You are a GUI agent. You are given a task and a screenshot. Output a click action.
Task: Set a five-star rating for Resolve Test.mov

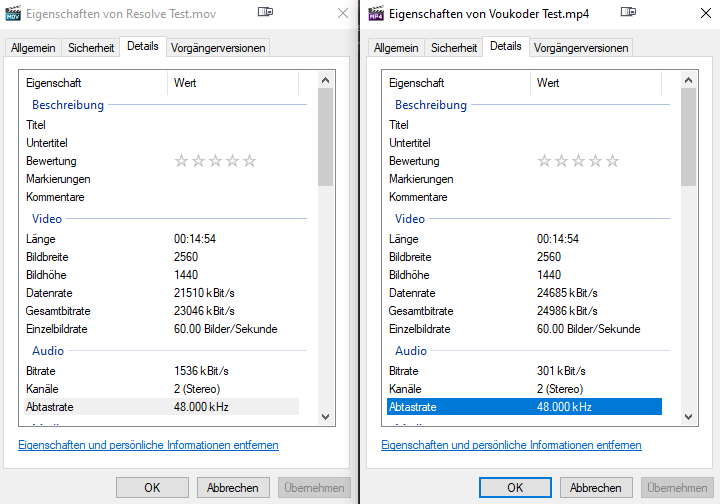tap(250, 161)
